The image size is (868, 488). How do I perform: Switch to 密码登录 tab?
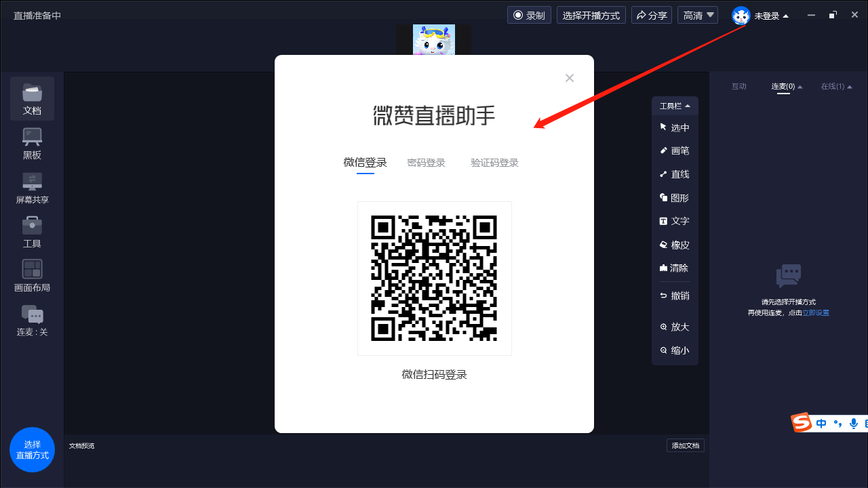pos(427,163)
